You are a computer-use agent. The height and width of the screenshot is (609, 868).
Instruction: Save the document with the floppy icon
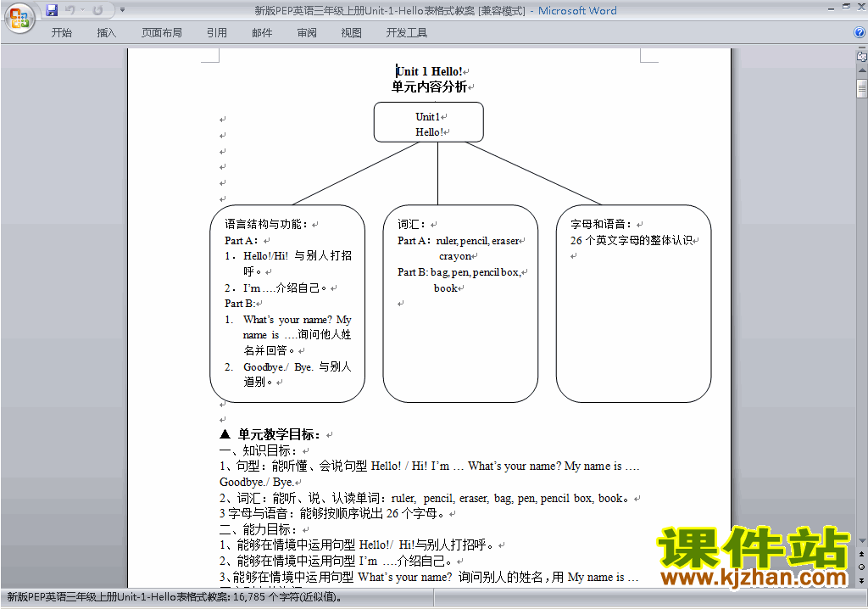pyautogui.click(x=52, y=10)
